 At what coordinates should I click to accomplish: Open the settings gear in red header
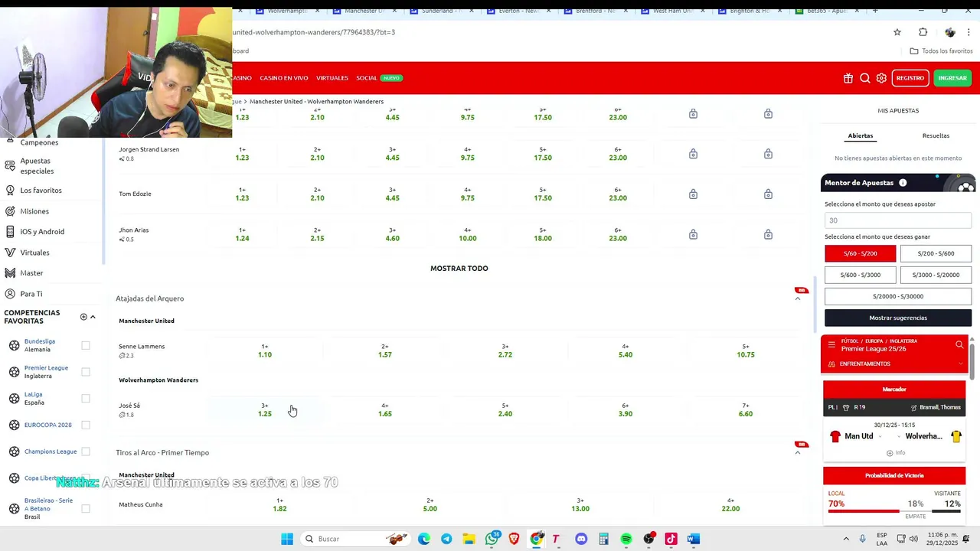pos(881,78)
